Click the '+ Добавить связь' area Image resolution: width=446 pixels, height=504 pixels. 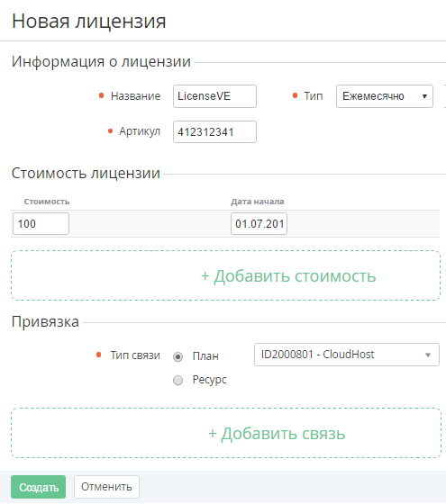[x=226, y=433]
